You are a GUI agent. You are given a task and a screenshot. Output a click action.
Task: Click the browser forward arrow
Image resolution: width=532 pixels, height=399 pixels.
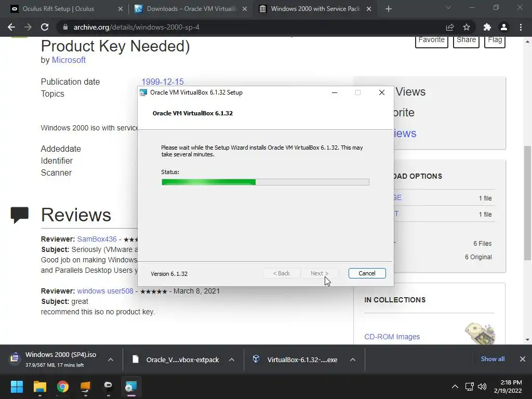(x=28, y=27)
